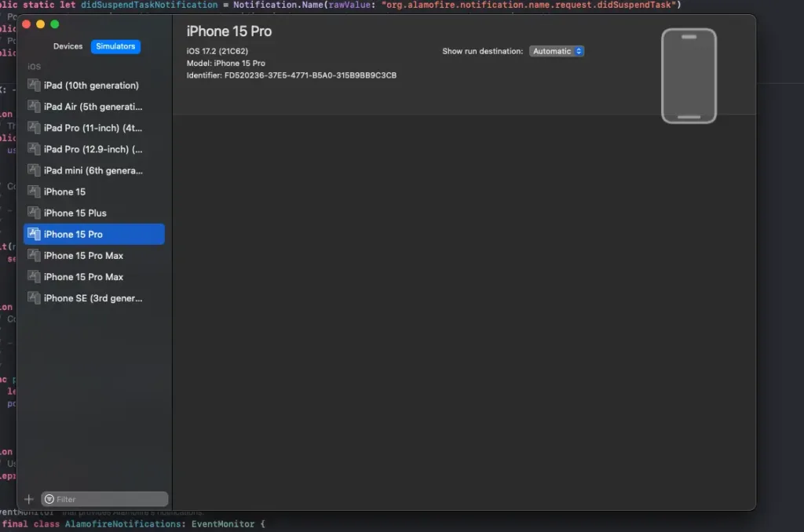This screenshot has width=804, height=532.
Task: Click AlamofireNotifications class line in editor behind
Action: tap(133, 524)
